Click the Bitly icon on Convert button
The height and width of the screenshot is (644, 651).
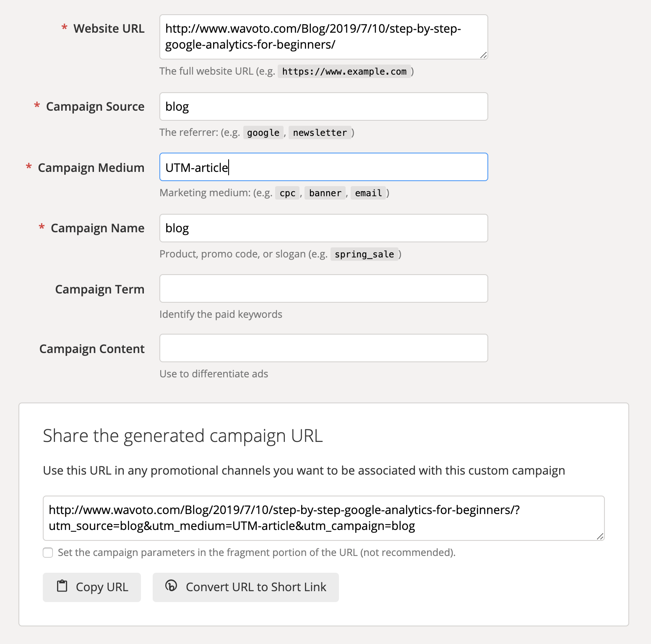pyautogui.click(x=171, y=586)
